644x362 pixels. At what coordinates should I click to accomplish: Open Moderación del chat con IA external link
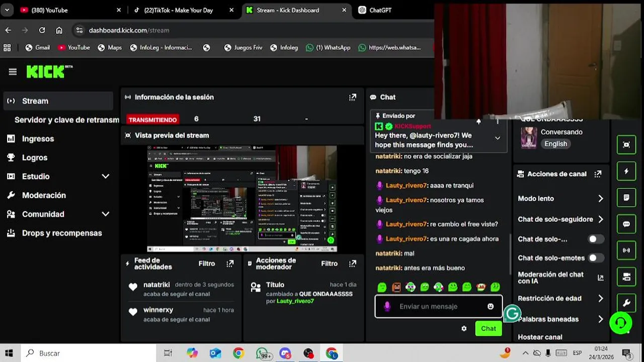pyautogui.click(x=600, y=278)
